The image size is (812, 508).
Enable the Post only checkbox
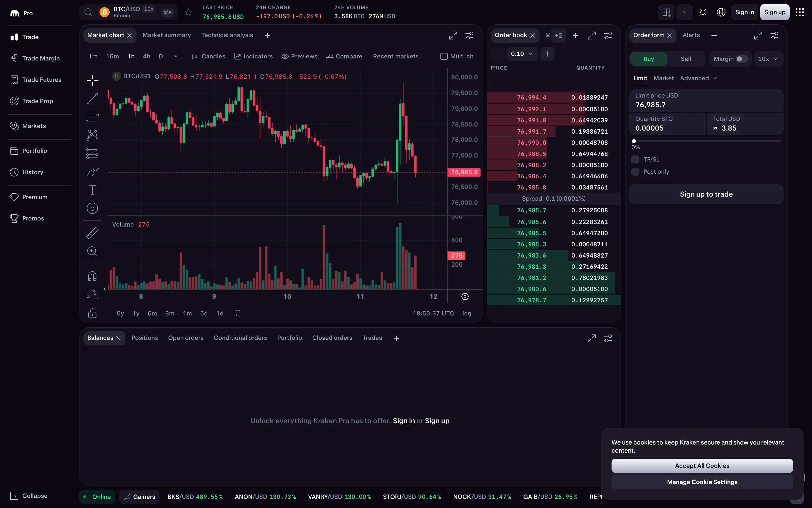(x=635, y=172)
